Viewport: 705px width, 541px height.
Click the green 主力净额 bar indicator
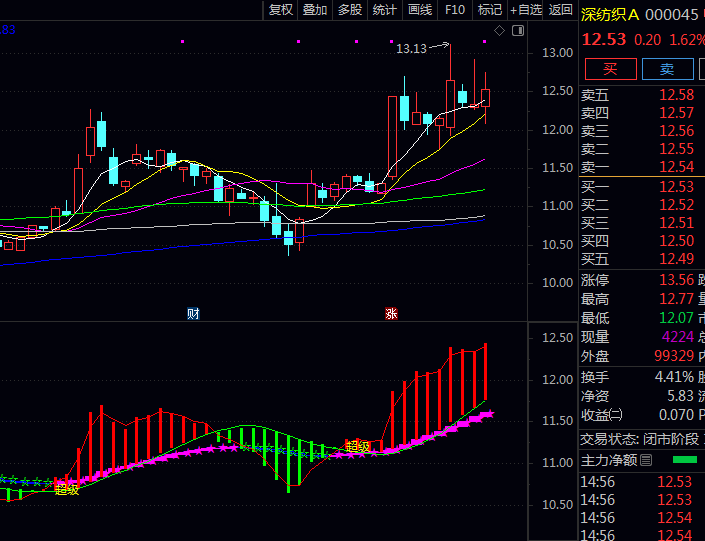click(x=685, y=461)
